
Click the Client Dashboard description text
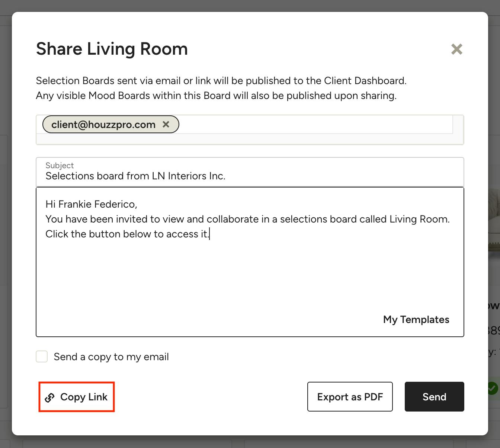pos(221,81)
